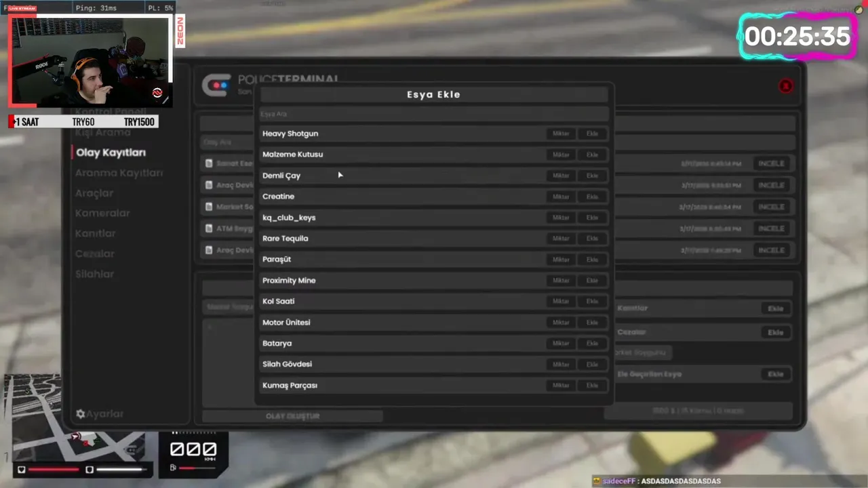Viewport: 868px width, 488px height.
Task: Close Police Terminal with red X
Action: (x=785, y=86)
